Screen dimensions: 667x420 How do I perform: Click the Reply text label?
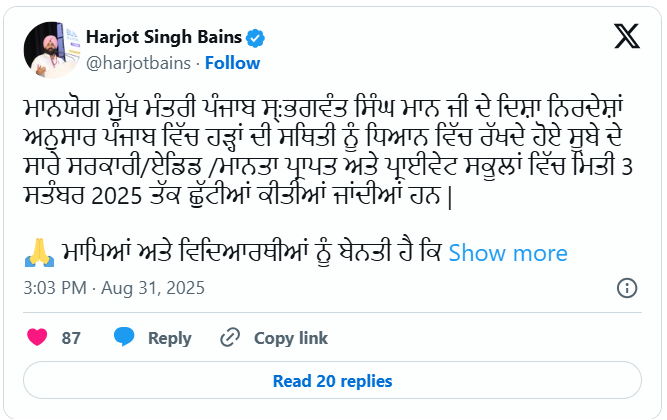pyautogui.click(x=169, y=338)
